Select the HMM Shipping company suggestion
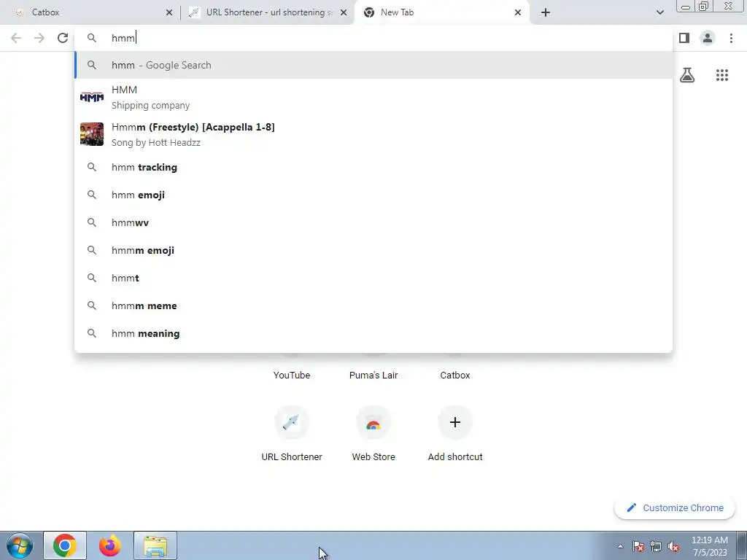The width and height of the screenshot is (747, 560). pos(373,98)
